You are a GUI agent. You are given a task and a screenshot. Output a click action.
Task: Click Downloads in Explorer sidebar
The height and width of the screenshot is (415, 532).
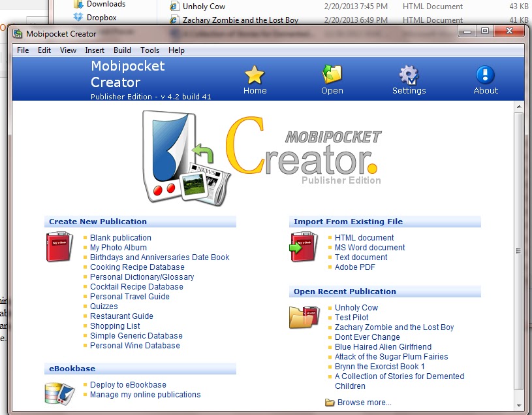[x=106, y=4]
